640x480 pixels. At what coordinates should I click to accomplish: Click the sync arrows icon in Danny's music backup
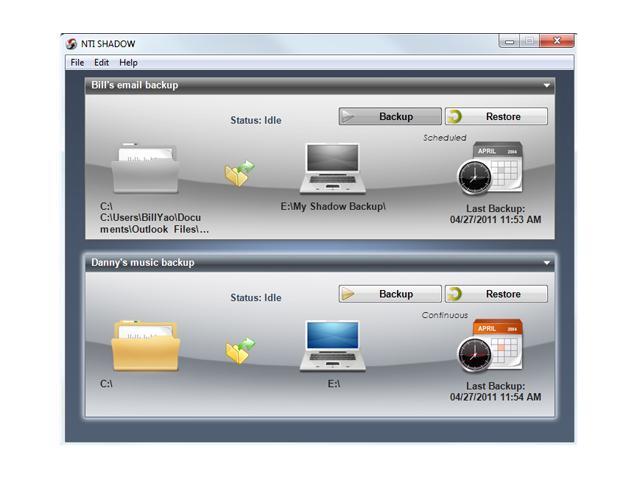click(x=239, y=350)
